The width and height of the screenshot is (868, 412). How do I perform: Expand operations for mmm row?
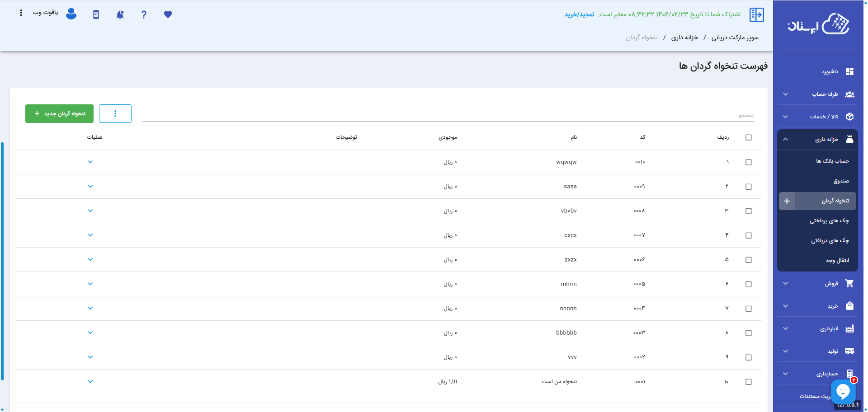pyautogui.click(x=90, y=284)
